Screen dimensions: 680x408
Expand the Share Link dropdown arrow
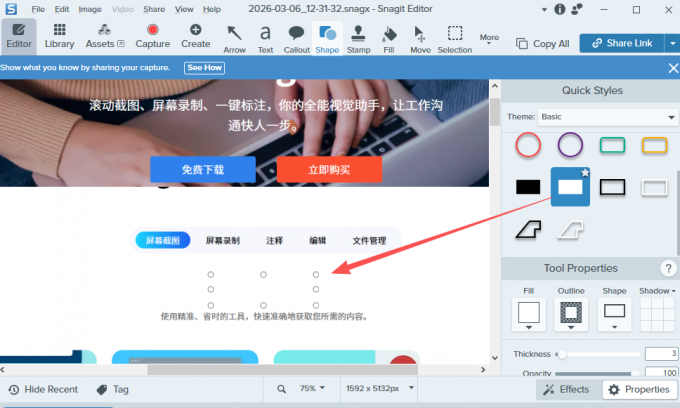click(672, 43)
